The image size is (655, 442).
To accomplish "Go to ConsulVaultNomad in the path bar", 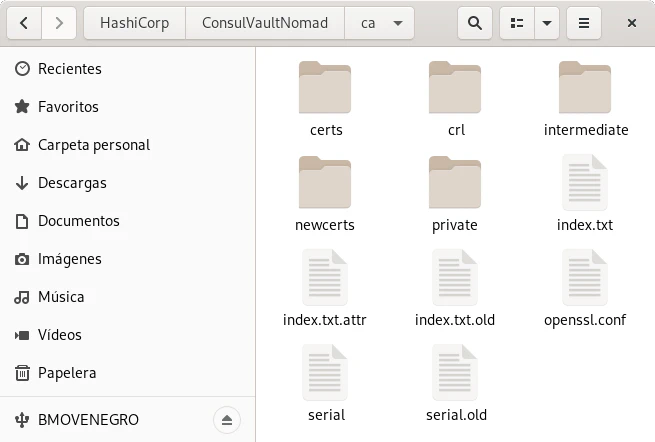I will pyautogui.click(x=264, y=22).
